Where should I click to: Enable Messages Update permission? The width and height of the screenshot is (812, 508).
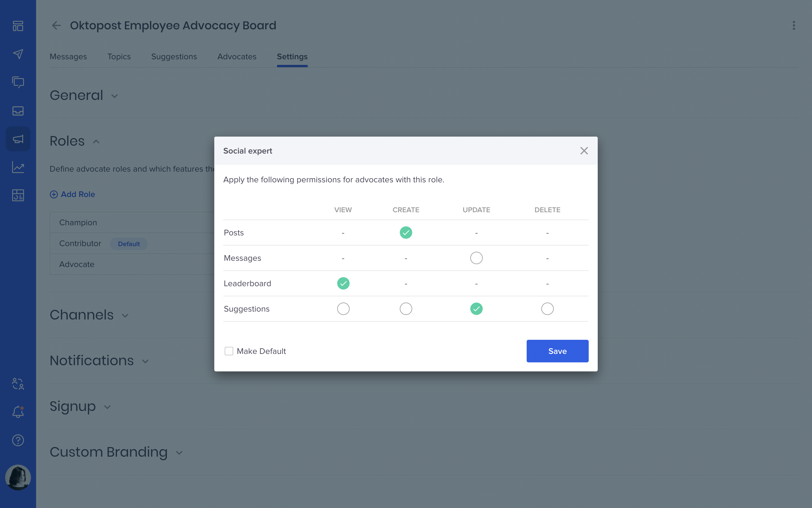[476, 258]
